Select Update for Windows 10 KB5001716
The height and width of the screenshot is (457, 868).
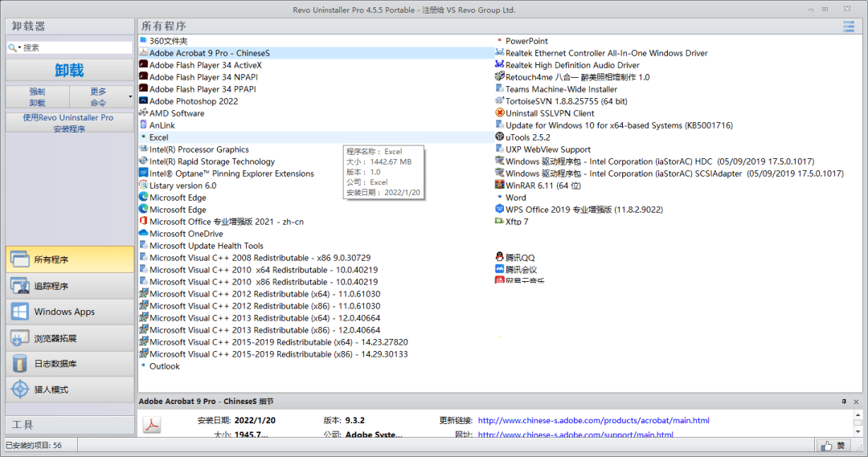pos(620,125)
